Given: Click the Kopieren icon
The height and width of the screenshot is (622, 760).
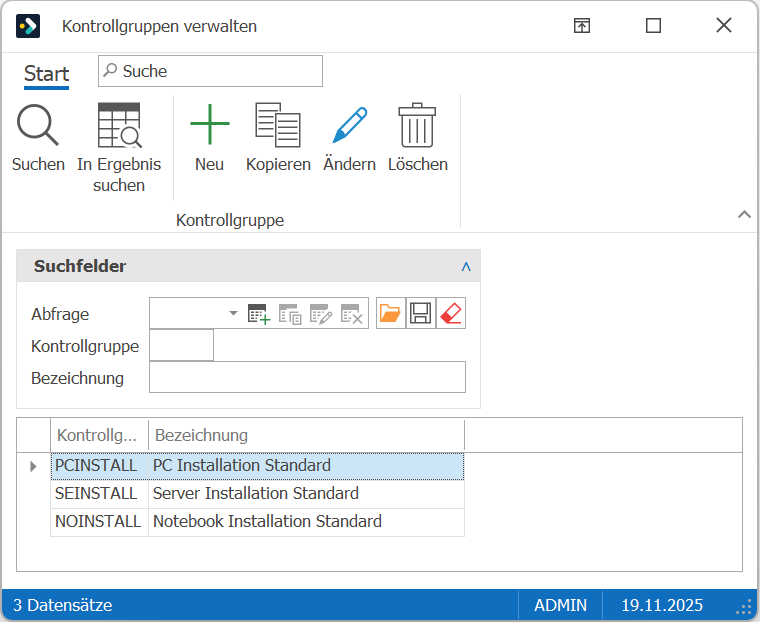Looking at the screenshot, I should (278, 125).
